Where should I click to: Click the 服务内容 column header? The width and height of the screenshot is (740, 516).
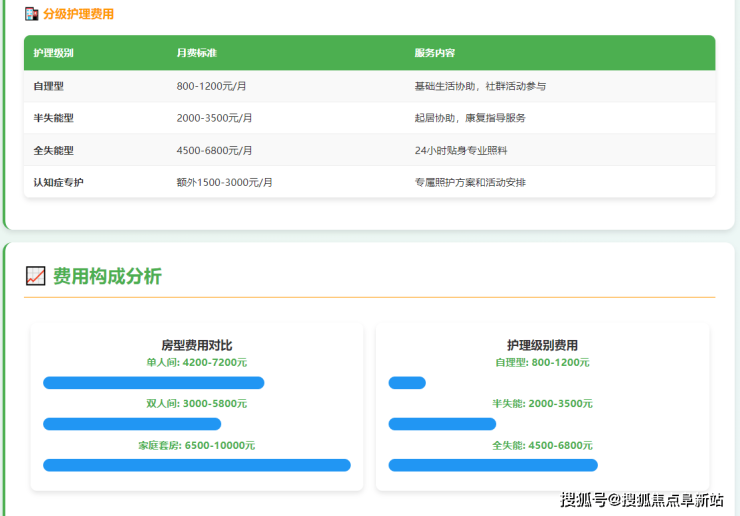[x=435, y=52]
